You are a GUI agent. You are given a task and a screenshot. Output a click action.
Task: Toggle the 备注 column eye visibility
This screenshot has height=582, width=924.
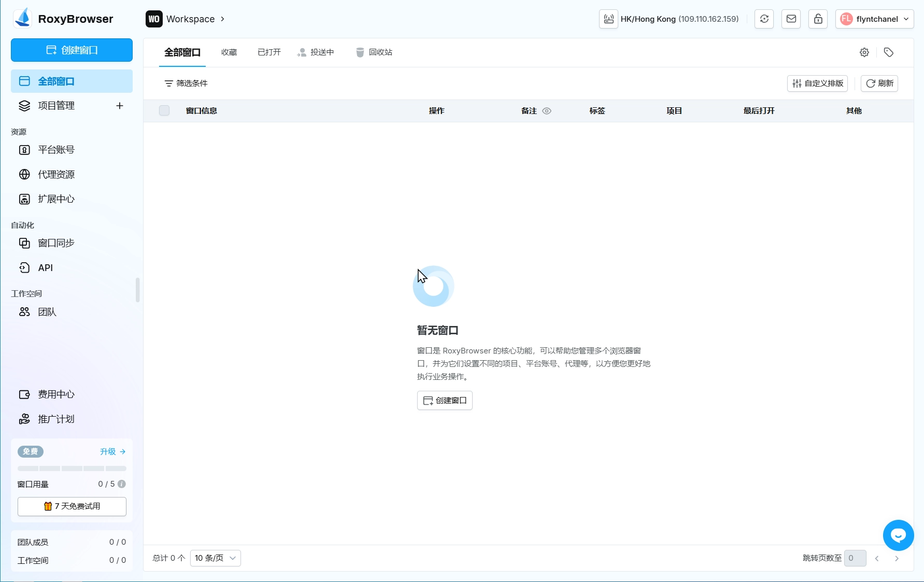coord(546,111)
